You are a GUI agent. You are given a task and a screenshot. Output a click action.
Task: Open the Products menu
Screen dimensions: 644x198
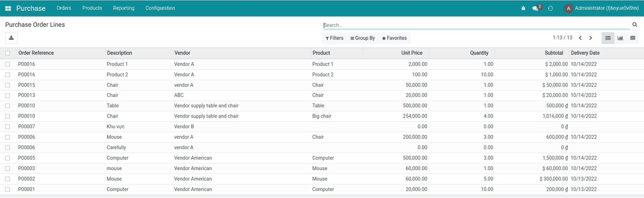click(x=92, y=8)
